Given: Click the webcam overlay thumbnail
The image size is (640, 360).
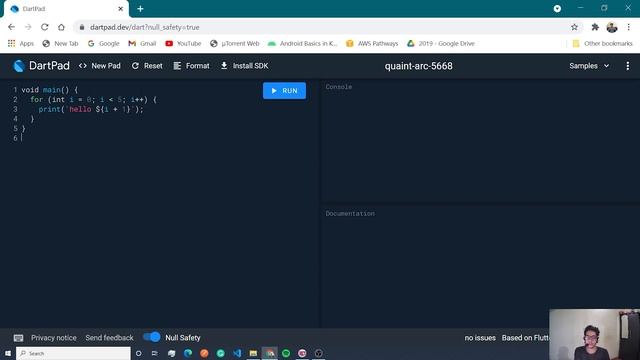Looking at the screenshot, I should [x=594, y=334].
